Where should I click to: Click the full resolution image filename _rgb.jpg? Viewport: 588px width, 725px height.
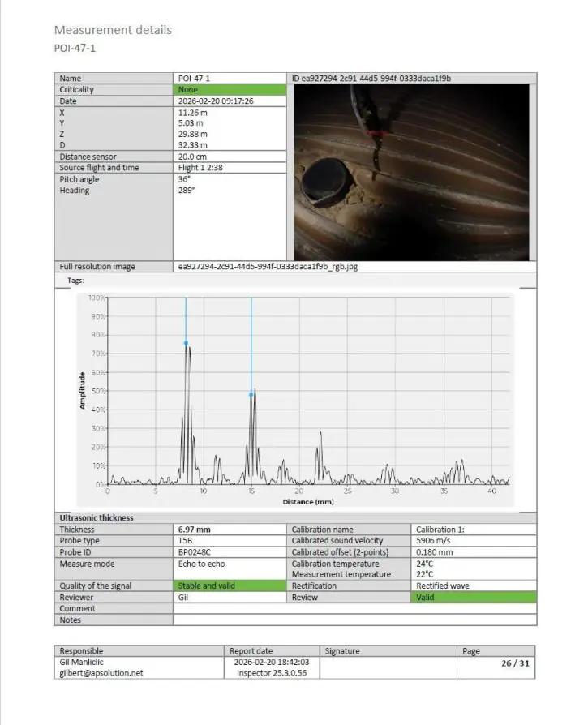point(268,266)
